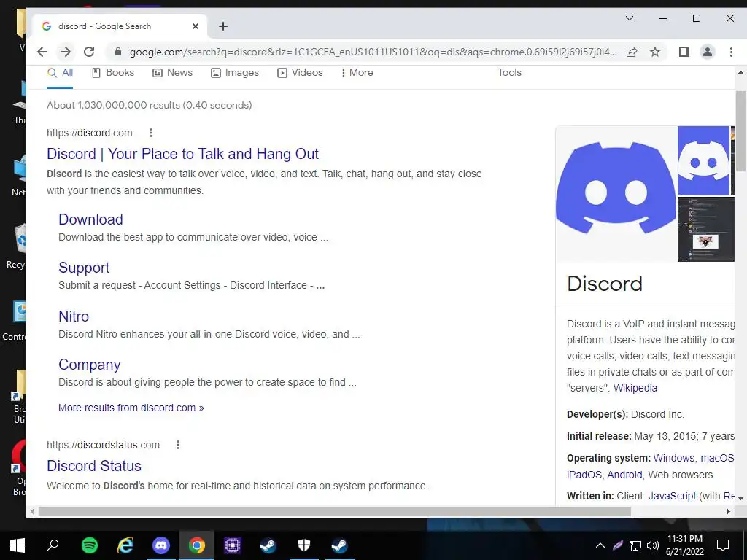Click the horizontal scrollbar thumb
Screen dimensions: 747x560
pos(334,511)
